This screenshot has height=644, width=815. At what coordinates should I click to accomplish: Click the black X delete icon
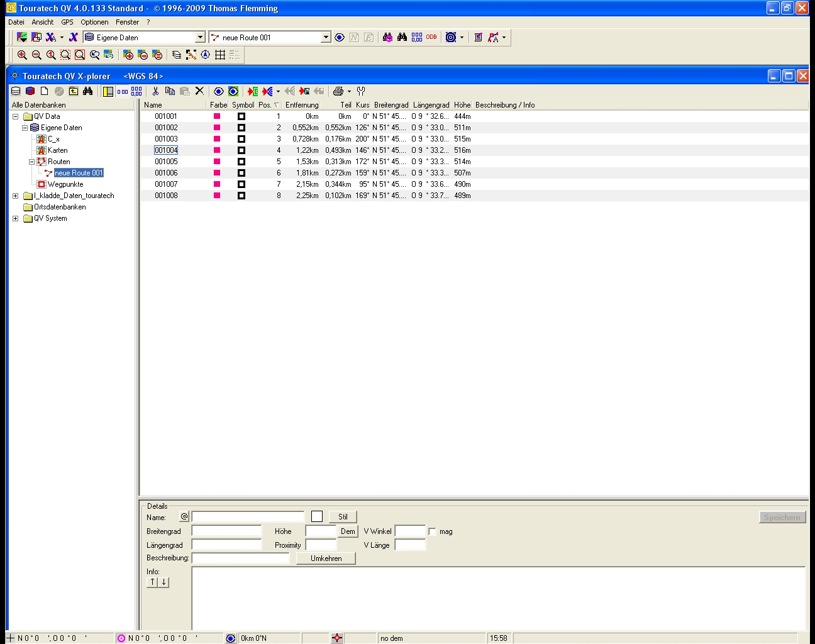click(199, 91)
